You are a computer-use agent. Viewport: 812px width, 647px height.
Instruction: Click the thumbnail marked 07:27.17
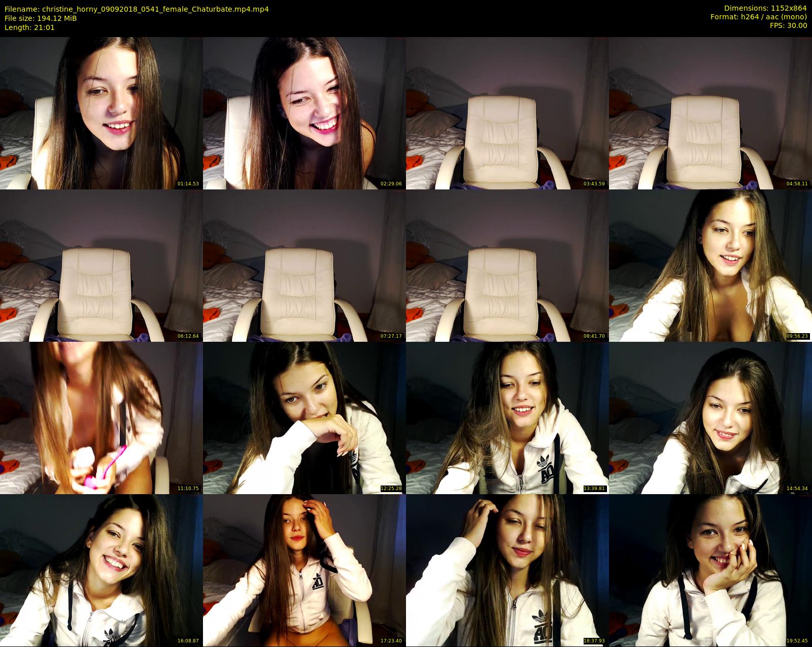[x=304, y=265]
